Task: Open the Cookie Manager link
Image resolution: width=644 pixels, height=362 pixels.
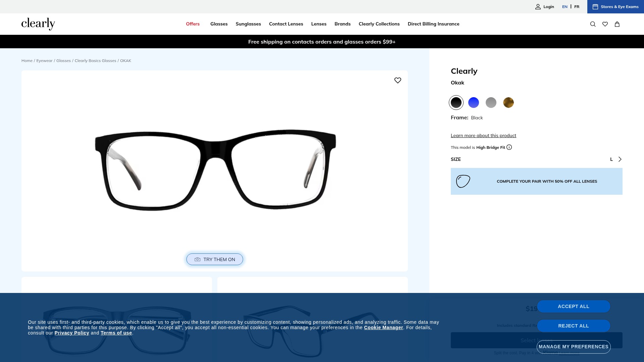Action: click(x=383, y=327)
